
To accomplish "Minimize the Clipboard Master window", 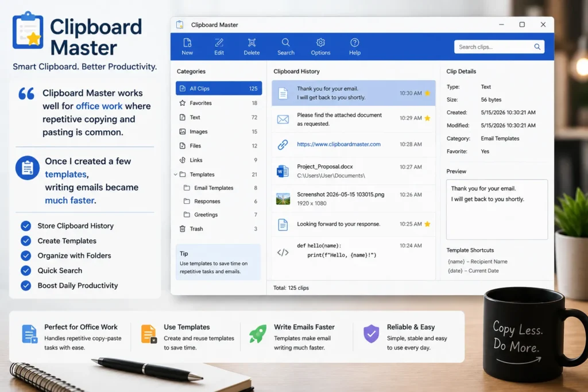I will coord(501,24).
